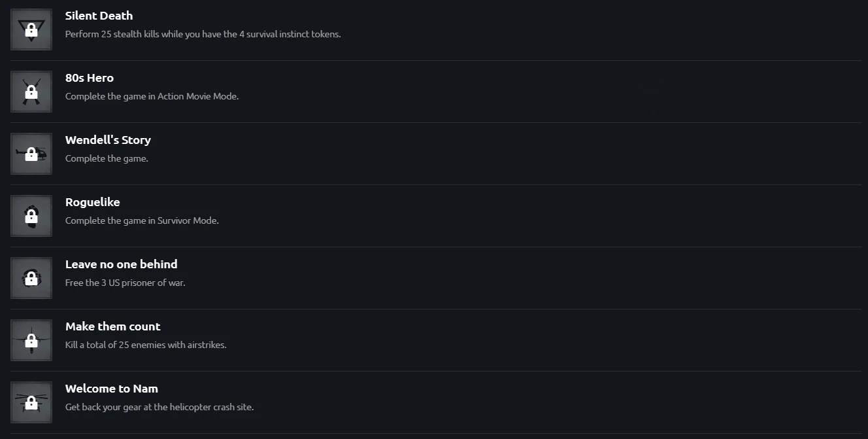Click 'Get back your gear' description text
This screenshot has height=439, width=868.
pyautogui.click(x=159, y=407)
